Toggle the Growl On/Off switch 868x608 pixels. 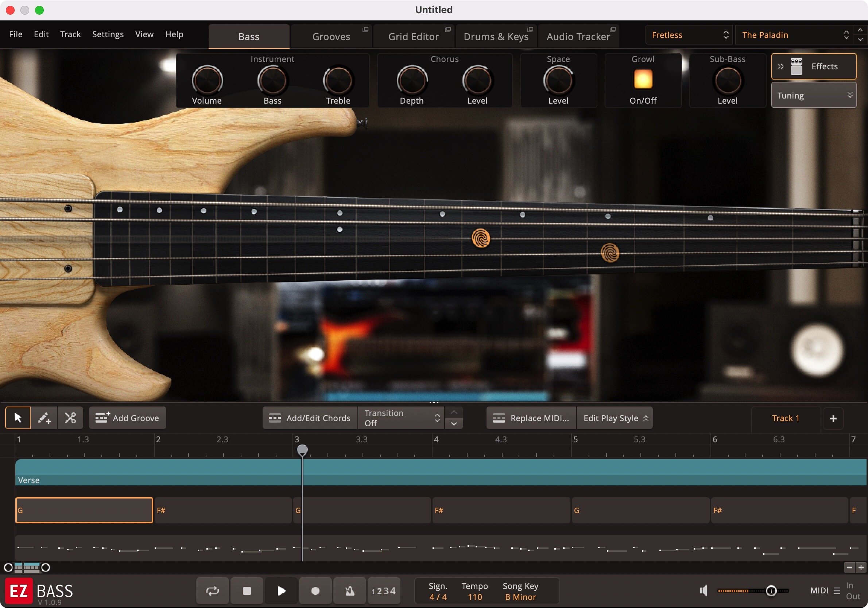click(643, 80)
